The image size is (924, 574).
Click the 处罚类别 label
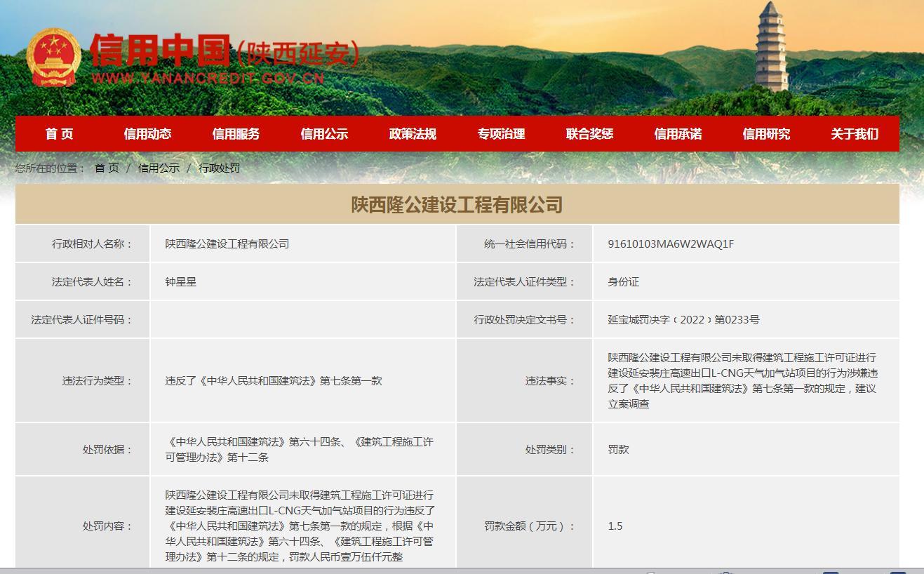pos(550,450)
